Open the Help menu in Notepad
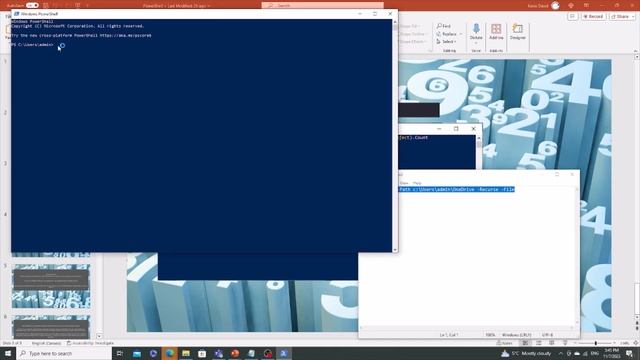The width and height of the screenshot is (640, 360). [x=417, y=183]
